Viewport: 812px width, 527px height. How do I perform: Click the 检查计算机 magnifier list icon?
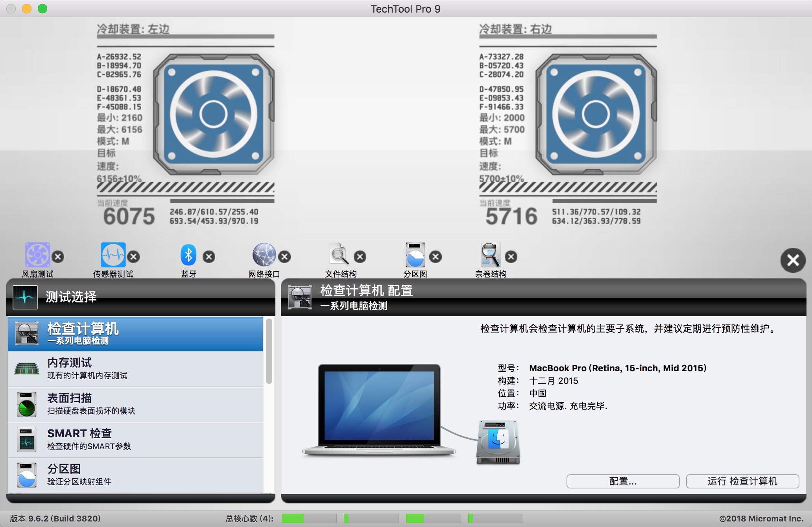[x=27, y=334]
